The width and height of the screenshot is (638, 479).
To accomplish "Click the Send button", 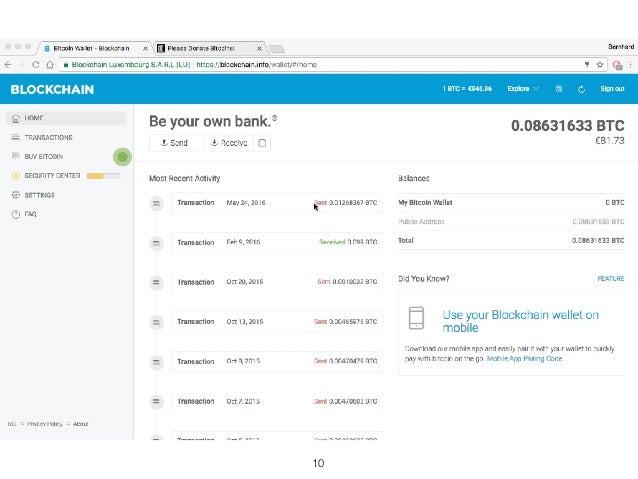I will 174,143.
